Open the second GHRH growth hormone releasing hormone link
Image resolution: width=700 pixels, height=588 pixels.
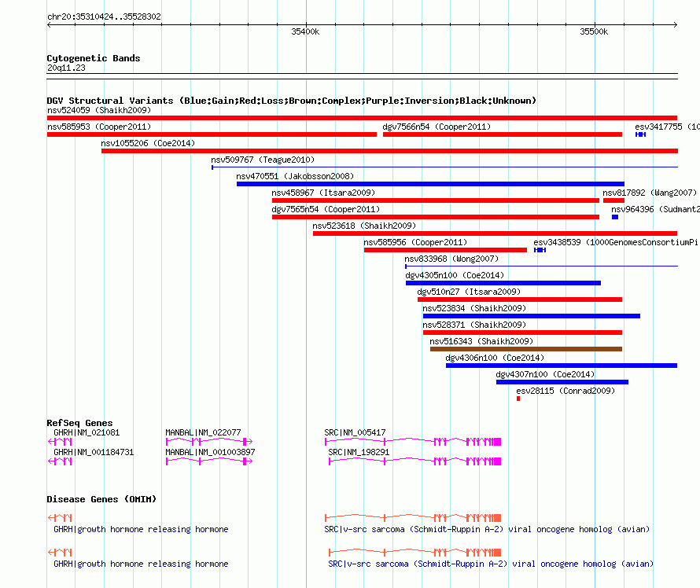point(141,564)
